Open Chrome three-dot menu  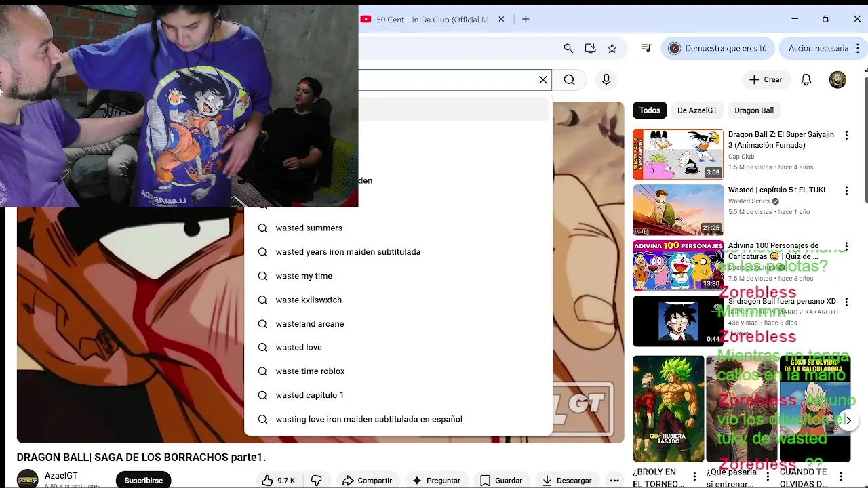click(858, 48)
